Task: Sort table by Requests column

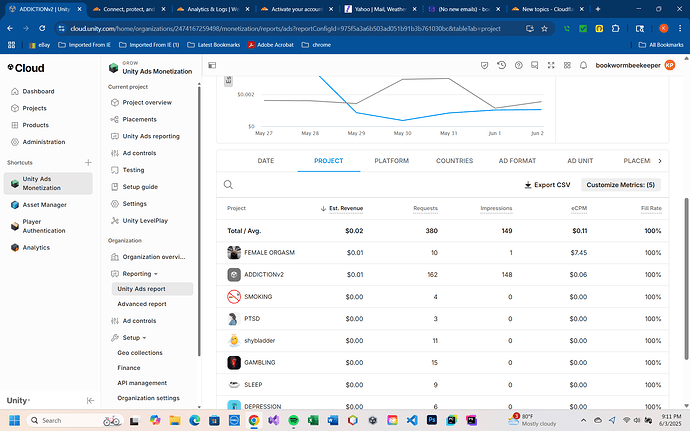Action: 426,208
